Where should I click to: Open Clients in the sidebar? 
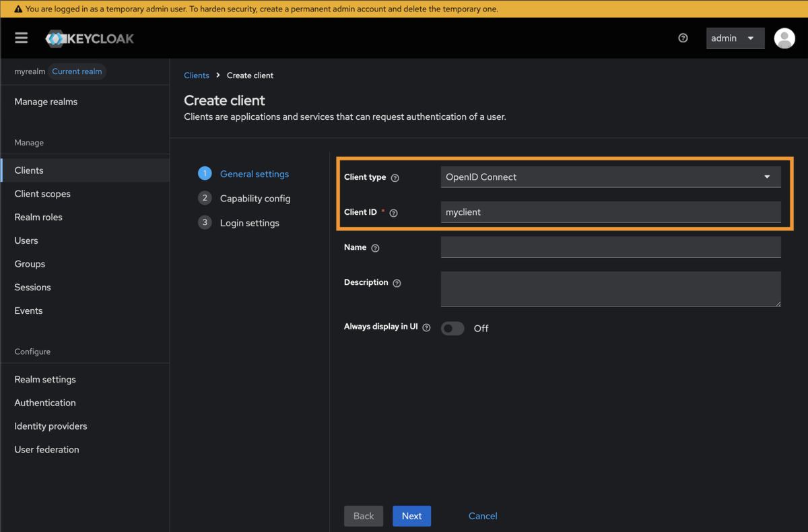[x=86, y=170]
